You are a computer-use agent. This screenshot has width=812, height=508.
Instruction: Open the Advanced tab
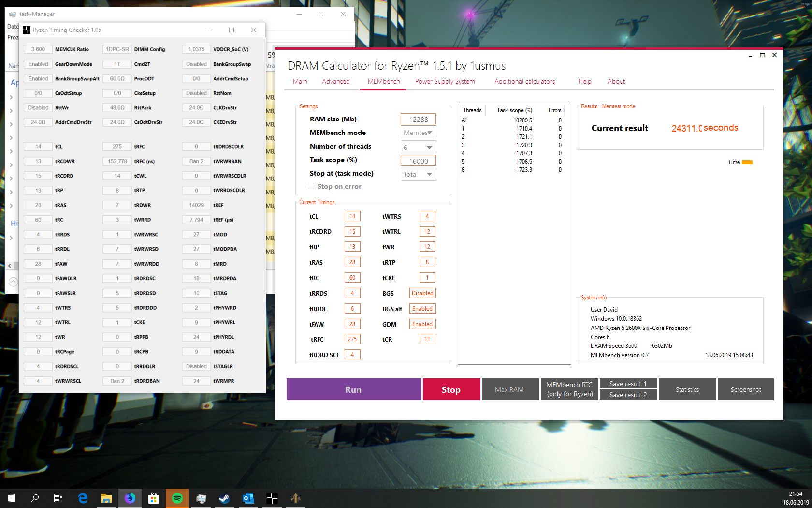pyautogui.click(x=336, y=81)
